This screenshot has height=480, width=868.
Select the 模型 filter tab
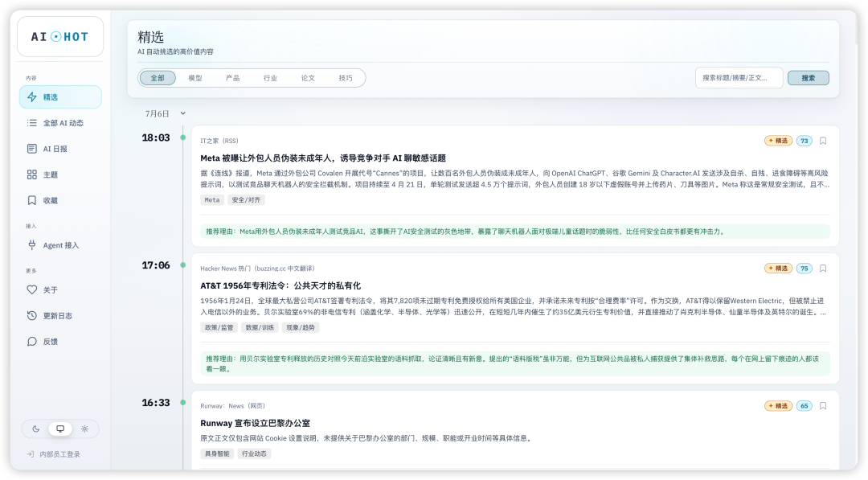(194, 78)
